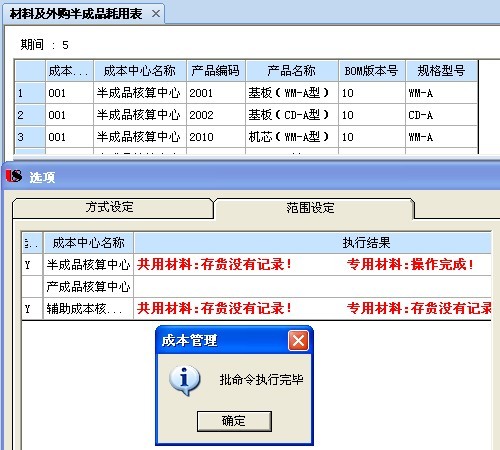Image resolution: width=500 pixels, height=450 pixels.
Task: Click the 产品编码 column header
Action: tap(216, 71)
